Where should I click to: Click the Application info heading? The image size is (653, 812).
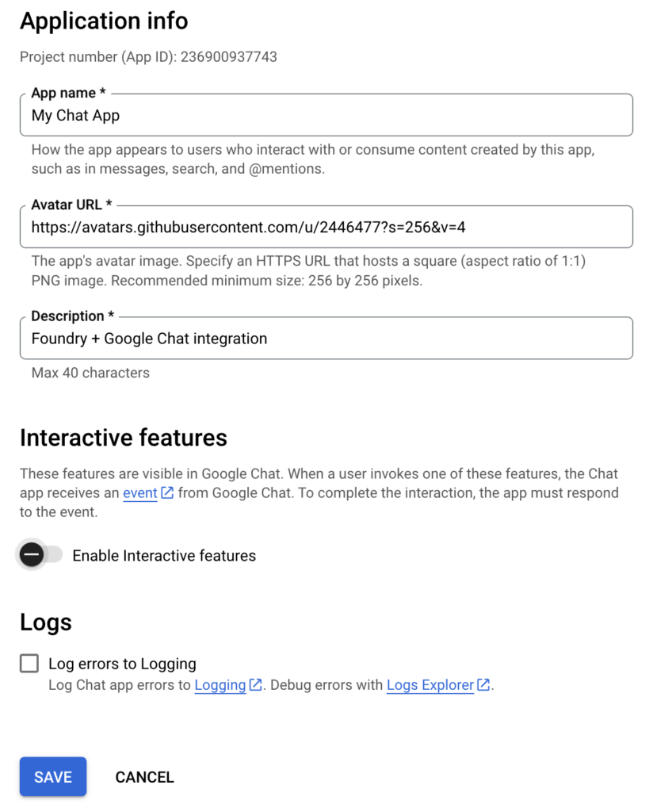coord(104,21)
